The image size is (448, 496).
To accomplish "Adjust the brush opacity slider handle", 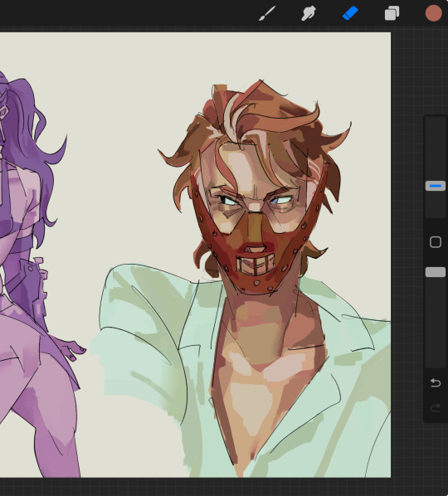I will tap(436, 272).
